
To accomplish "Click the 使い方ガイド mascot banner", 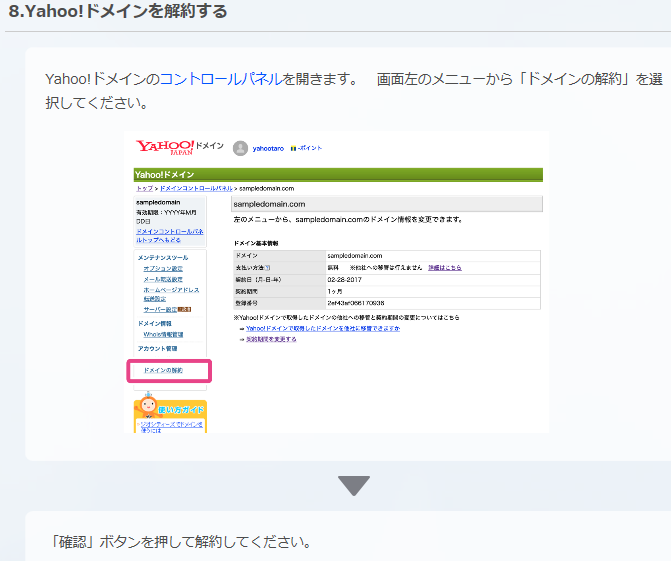I will pyautogui.click(x=170, y=412).
